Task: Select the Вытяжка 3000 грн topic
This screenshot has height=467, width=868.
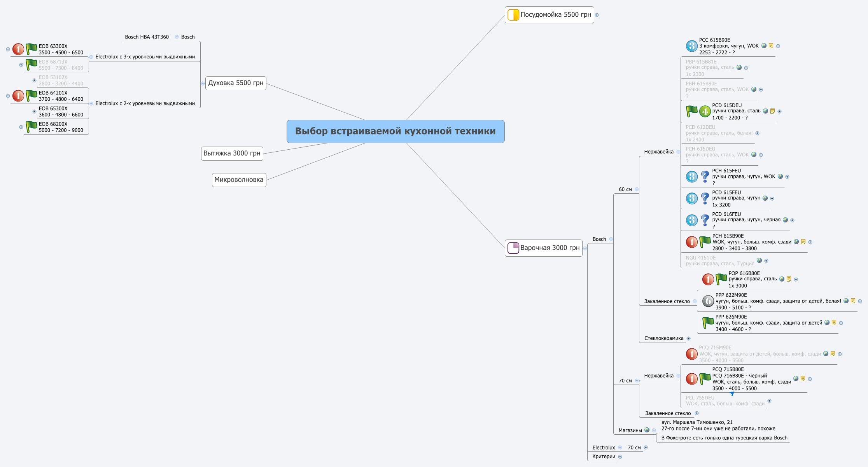Action: [x=232, y=153]
